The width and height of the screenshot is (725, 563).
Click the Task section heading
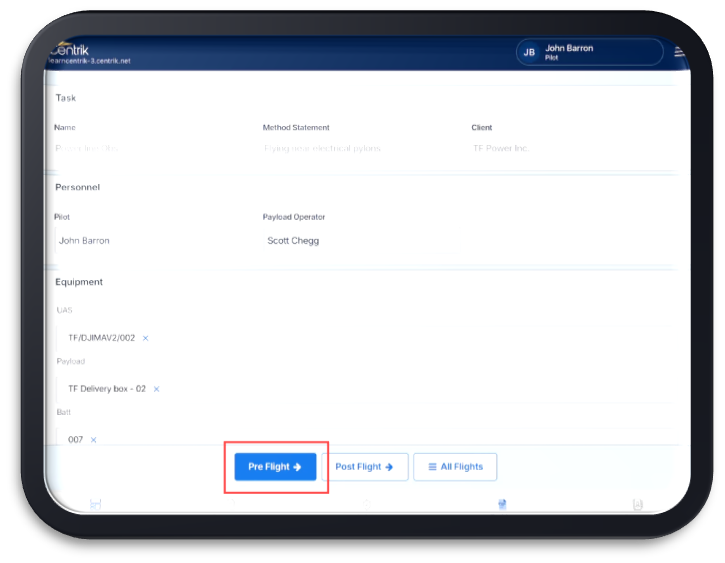pos(66,98)
